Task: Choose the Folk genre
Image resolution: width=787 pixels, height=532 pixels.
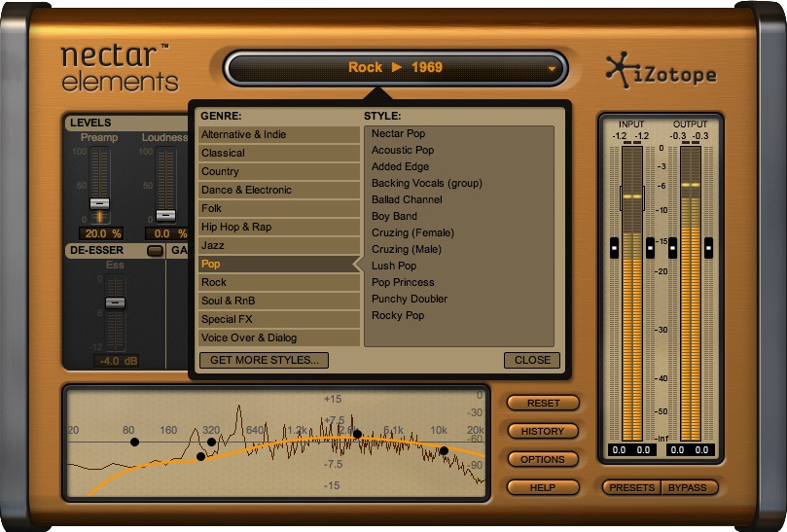Action: pyautogui.click(x=279, y=208)
